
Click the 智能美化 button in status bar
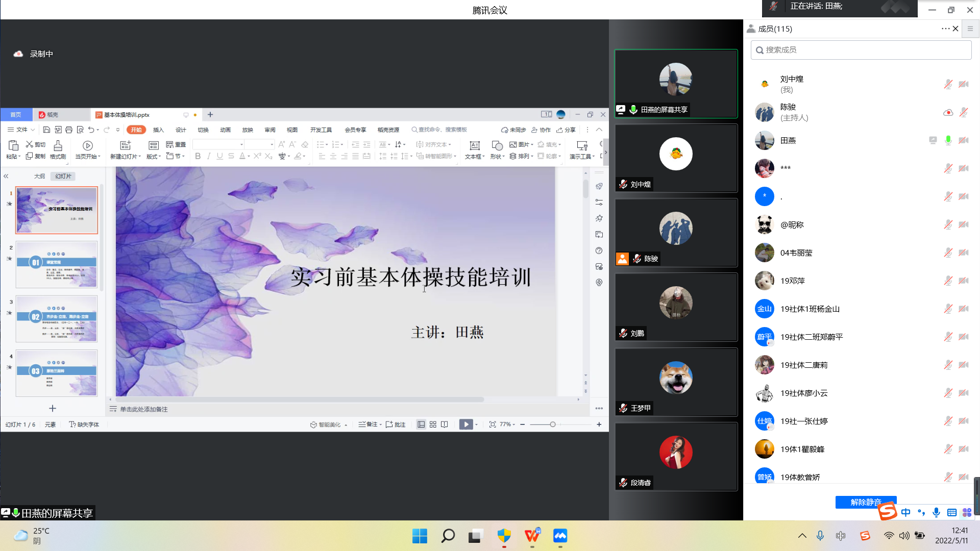pyautogui.click(x=329, y=424)
